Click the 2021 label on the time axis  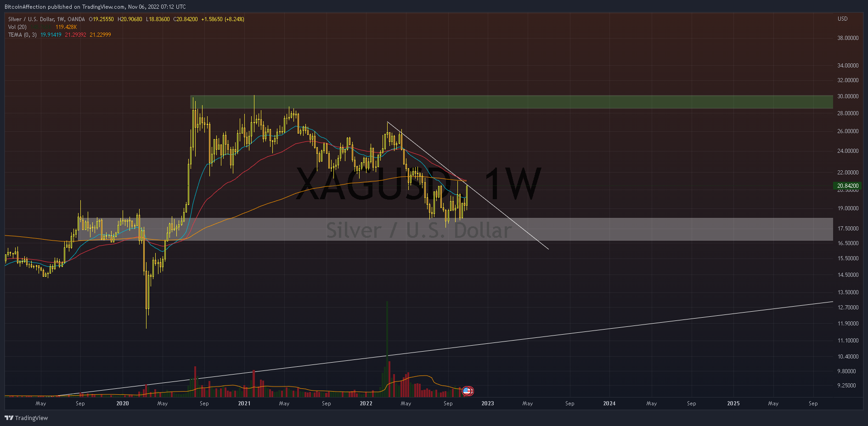pyautogui.click(x=244, y=404)
